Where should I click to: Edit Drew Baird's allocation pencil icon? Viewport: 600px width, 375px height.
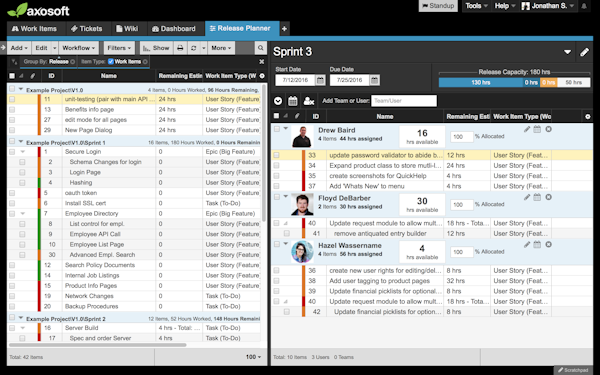pos(527,129)
